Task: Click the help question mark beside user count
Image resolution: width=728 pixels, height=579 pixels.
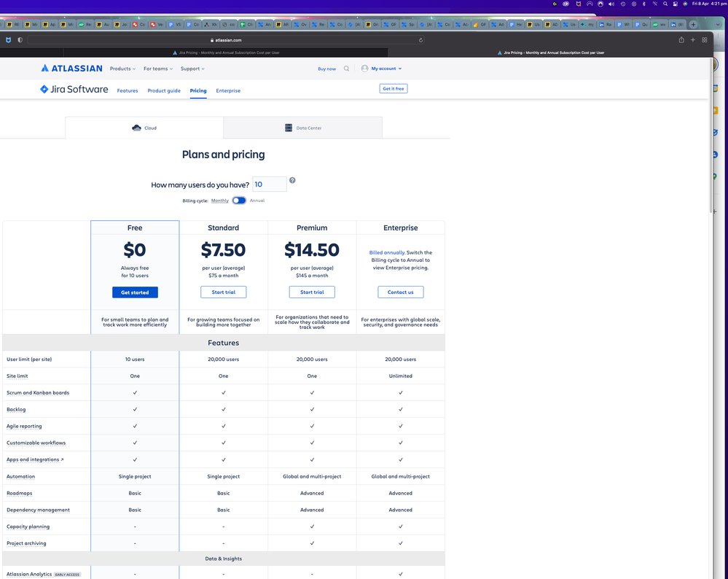Action: 292,180
